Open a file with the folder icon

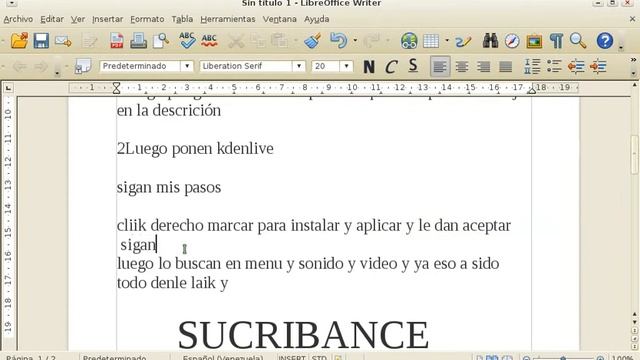[19, 41]
